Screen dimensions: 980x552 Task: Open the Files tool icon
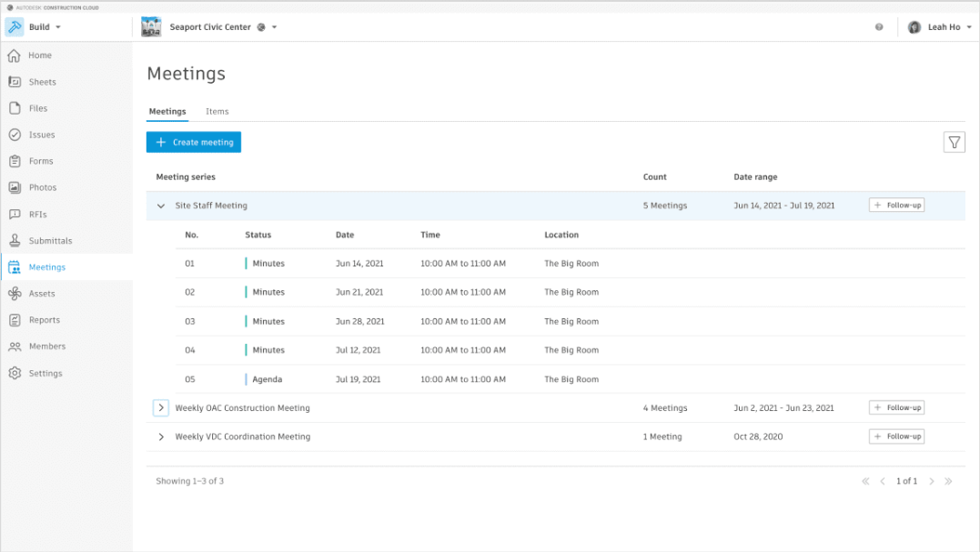[x=15, y=108]
